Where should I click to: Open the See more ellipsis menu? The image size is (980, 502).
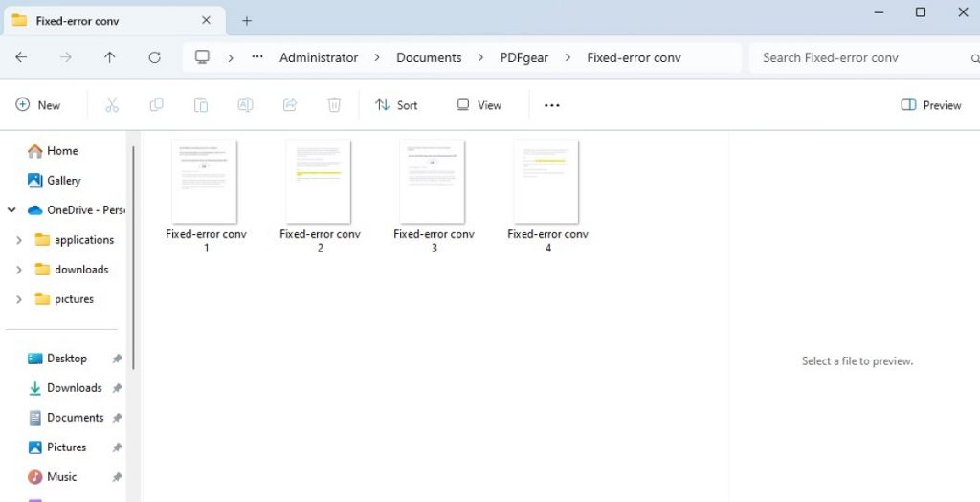click(552, 105)
